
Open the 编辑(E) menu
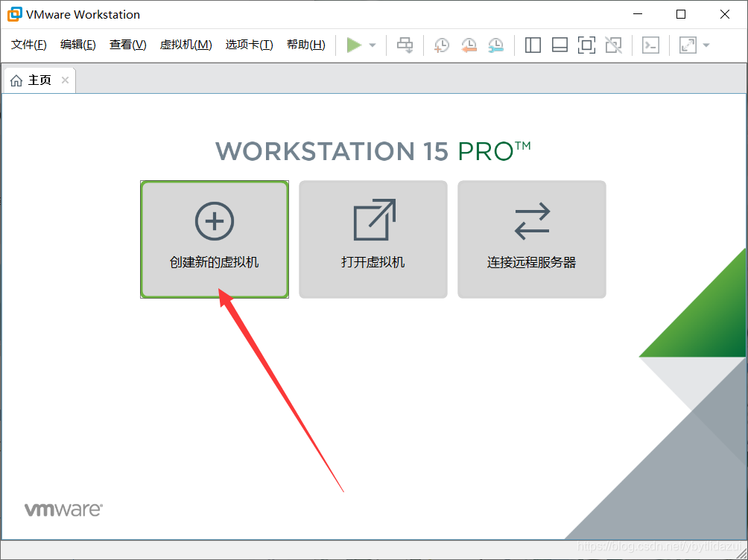(x=77, y=45)
